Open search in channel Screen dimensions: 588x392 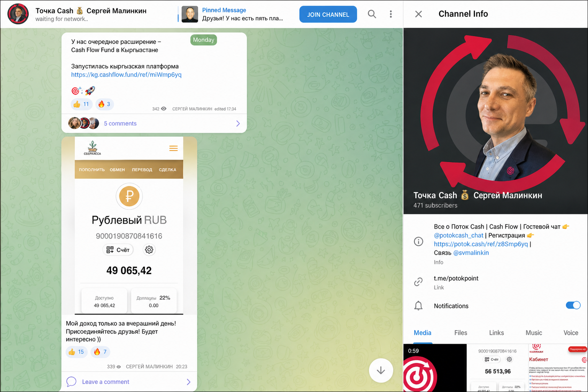(x=372, y=14)
